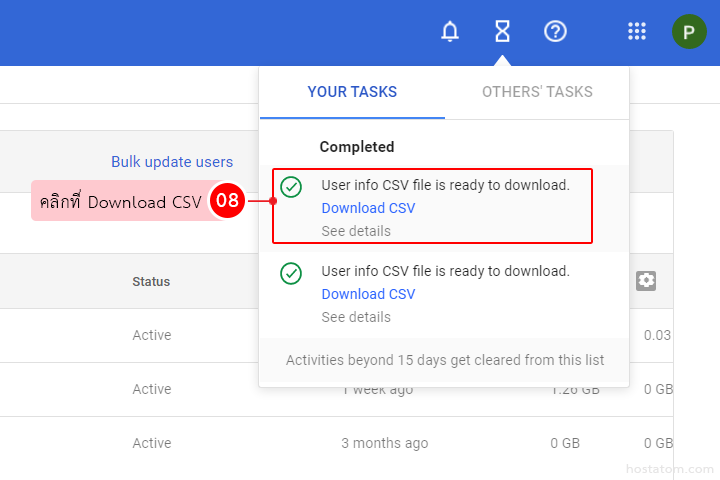Screen dimensions: 720x480
Task: Open the Help question mark icon
Action: [555, 32]
